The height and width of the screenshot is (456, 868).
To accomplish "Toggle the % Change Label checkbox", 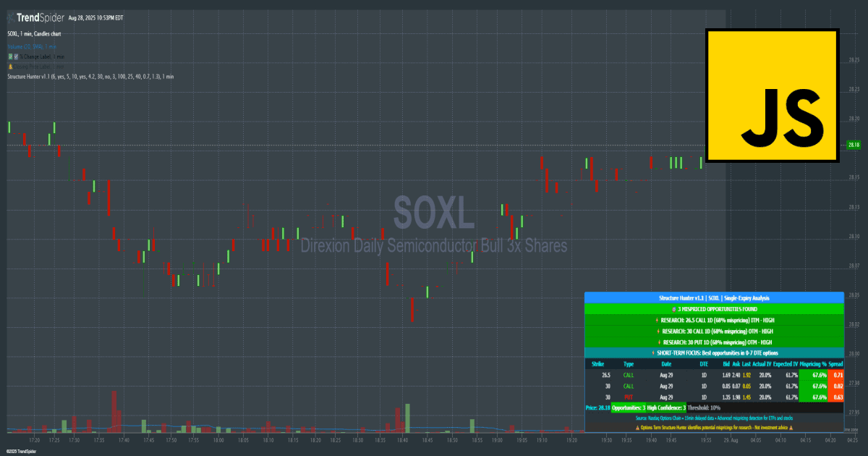I will tap(17, 56).
